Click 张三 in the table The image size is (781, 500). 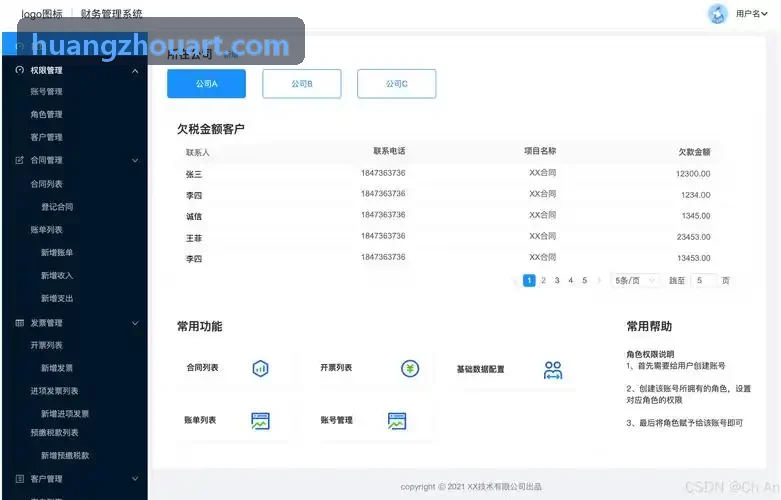(194, 174)
